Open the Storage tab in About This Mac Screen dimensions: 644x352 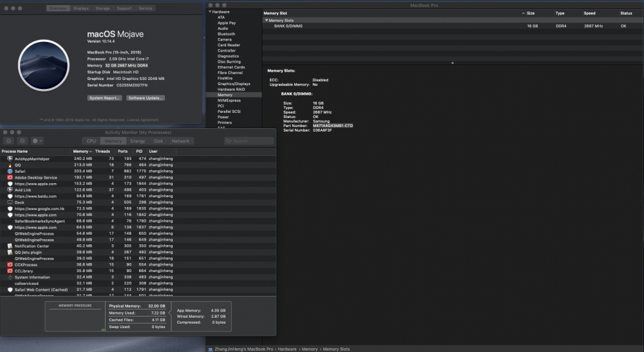[x=102, y=8]
